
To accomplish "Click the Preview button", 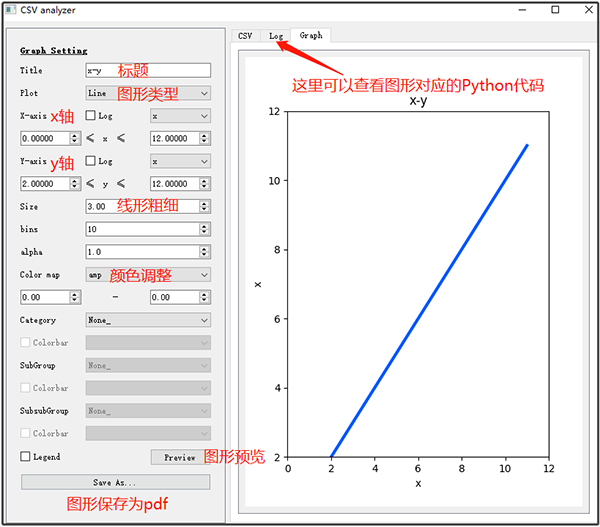I will coord(180,457).
